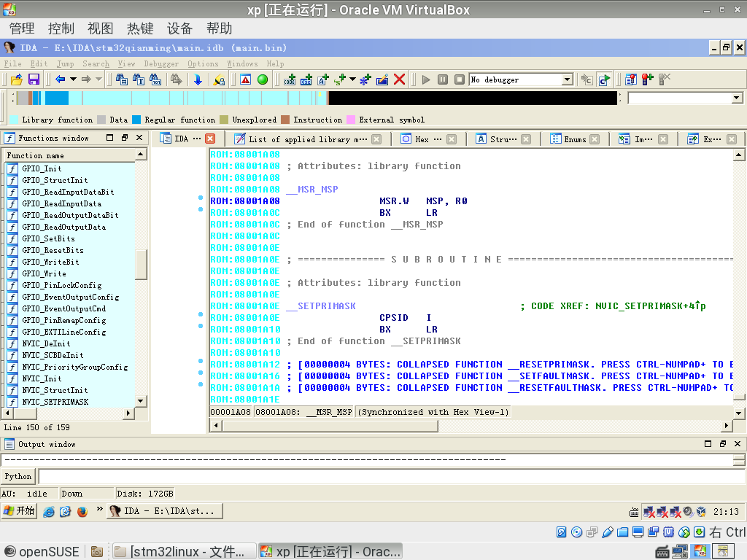The image size is (747, 560).
Task: Save the database with floppy icon
Action: coord(34,79)
